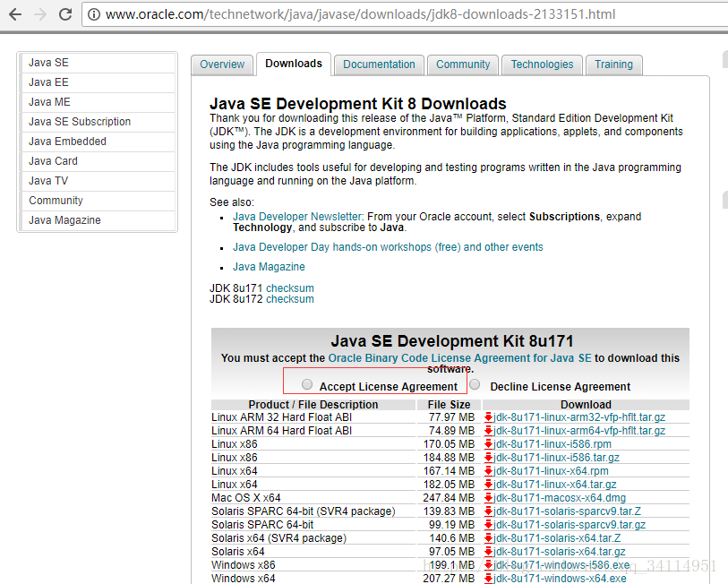The width and height of the screenshot is (728, 584).
Task: Click download arrow icon for linux-x64.tar.gz
Action: pyautogui.click(x=488, y=485)
